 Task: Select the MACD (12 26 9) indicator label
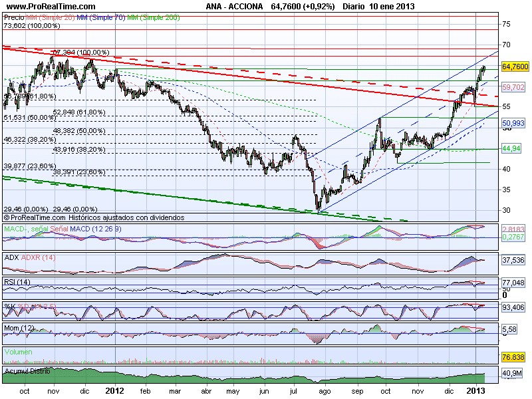click(96, 229)
